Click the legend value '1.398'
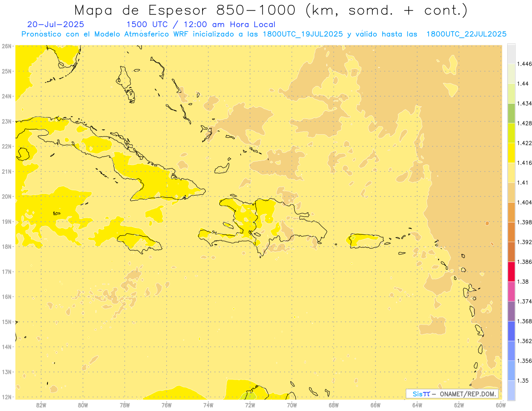The width and height of the screenshot is (532, 411). tap(524, 222)
